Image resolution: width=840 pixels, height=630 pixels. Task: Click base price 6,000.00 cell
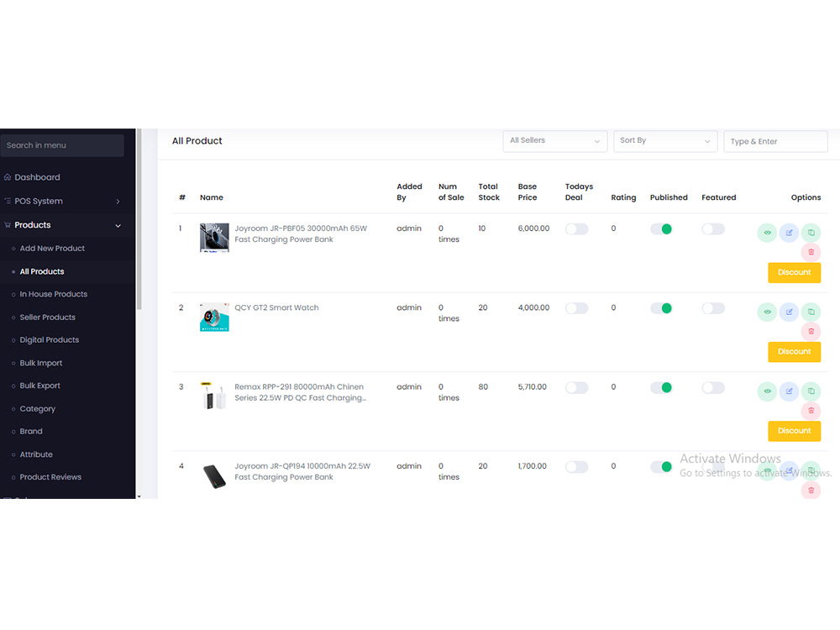tap(533, 228)
